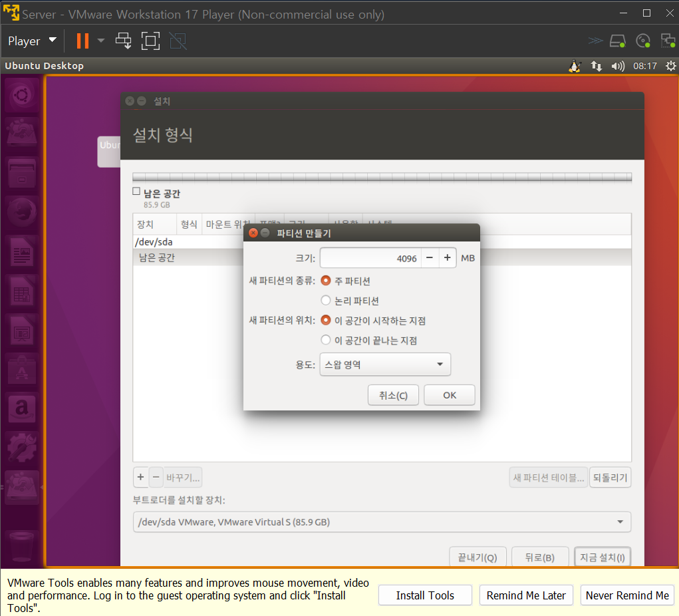Select beginning of this space radio button
679x616 pixels.
tap(326, 320)
